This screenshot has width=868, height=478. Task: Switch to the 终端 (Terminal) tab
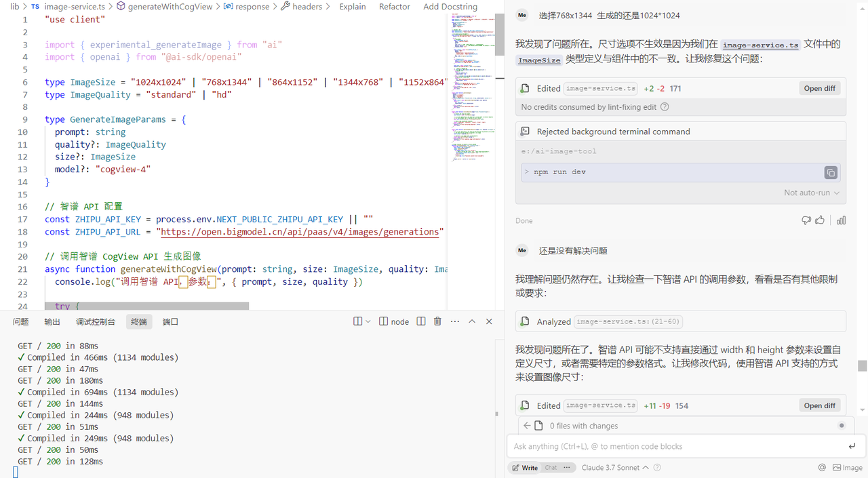pyautogui.click(x=139, y=321)
